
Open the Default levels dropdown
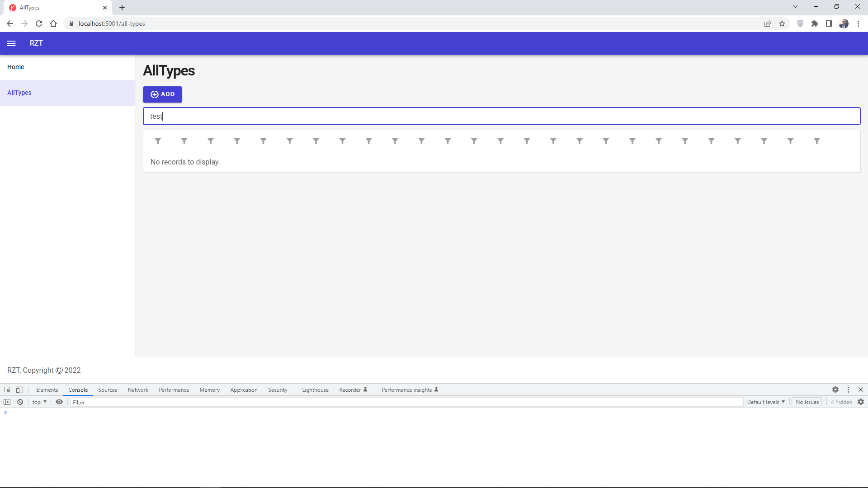(x=766, y=402)
